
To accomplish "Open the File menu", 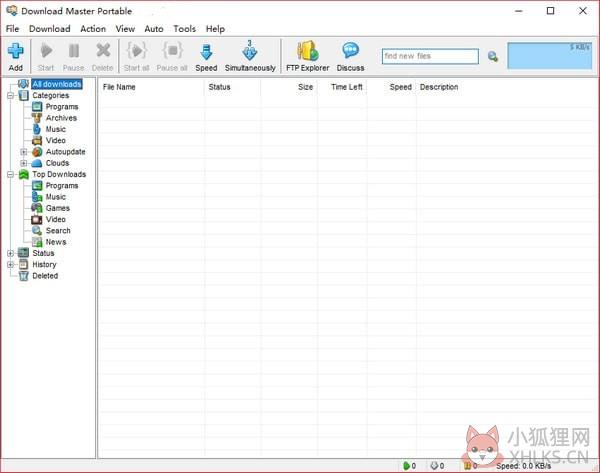I will [x=12, y=29].
